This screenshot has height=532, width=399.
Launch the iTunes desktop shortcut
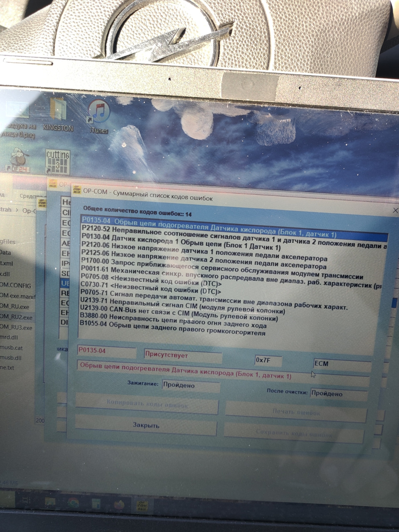[99, 116]
